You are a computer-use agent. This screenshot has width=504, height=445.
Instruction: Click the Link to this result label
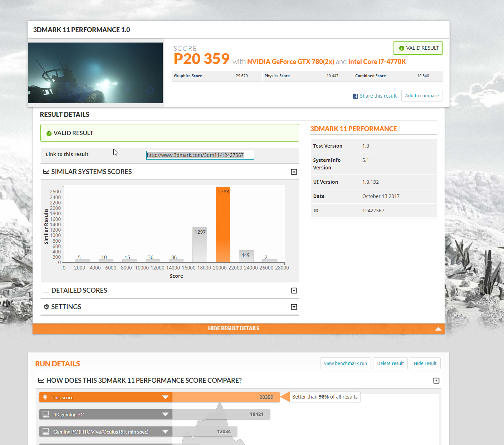tap(67, 154)
